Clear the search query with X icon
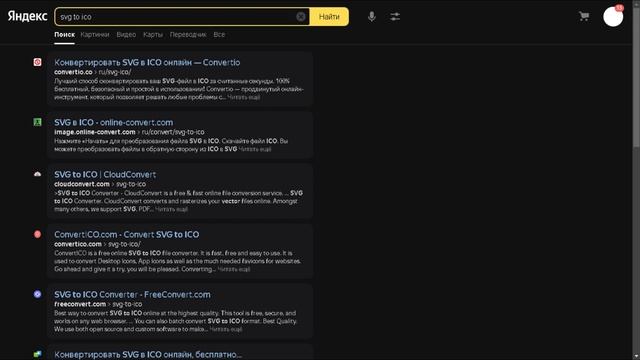The height and width of the screenshot is (360, 640). tap(301, 17)
